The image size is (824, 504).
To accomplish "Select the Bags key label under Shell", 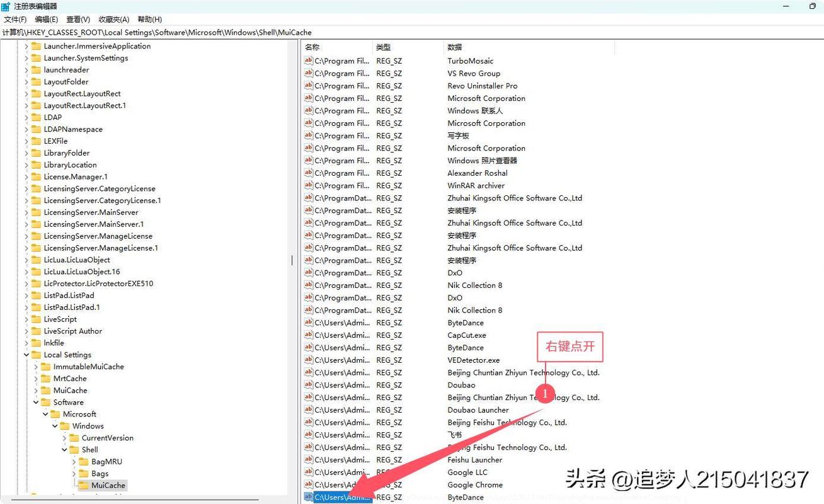I will pos(100,474).
